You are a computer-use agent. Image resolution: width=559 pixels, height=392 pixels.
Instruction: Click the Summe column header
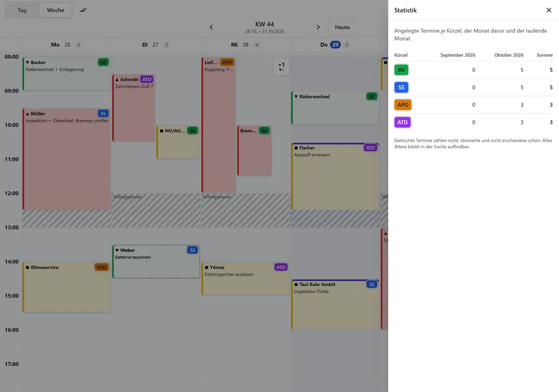pyautogui.click(x=545, y=55)
